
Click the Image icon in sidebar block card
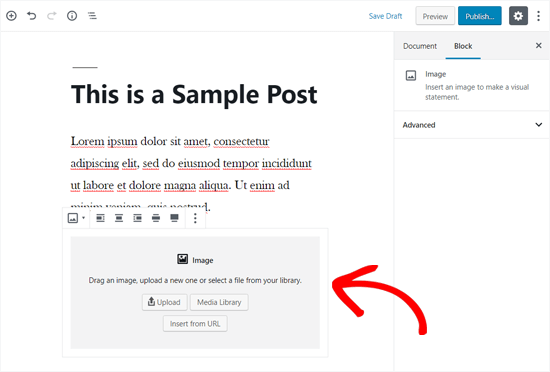point(411,75)
